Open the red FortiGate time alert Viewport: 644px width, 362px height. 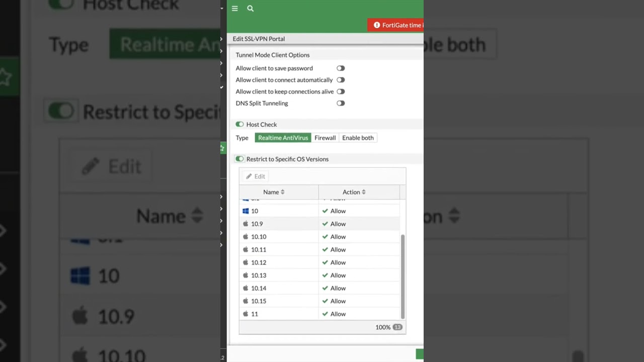pyautogui.click(x=395, y=25)
